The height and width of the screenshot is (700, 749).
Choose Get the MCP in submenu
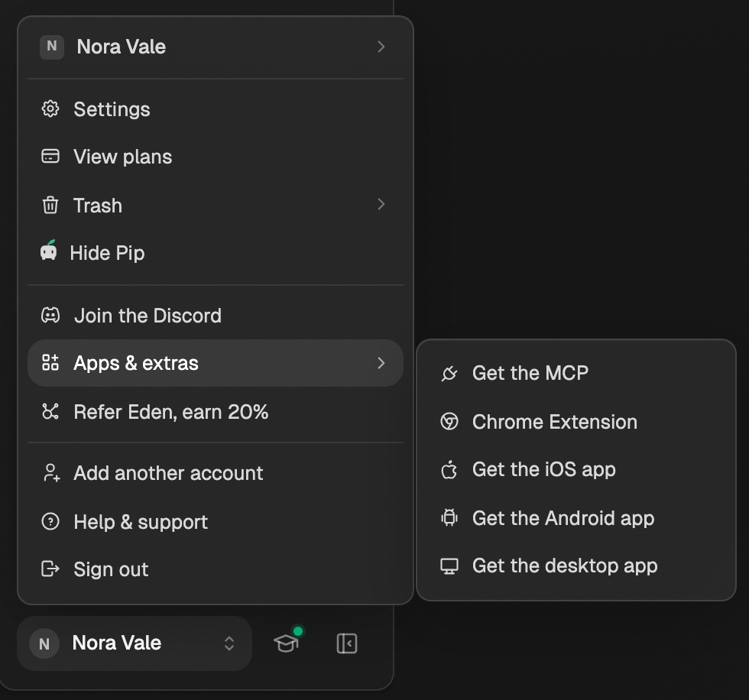[x=576, y=373]
